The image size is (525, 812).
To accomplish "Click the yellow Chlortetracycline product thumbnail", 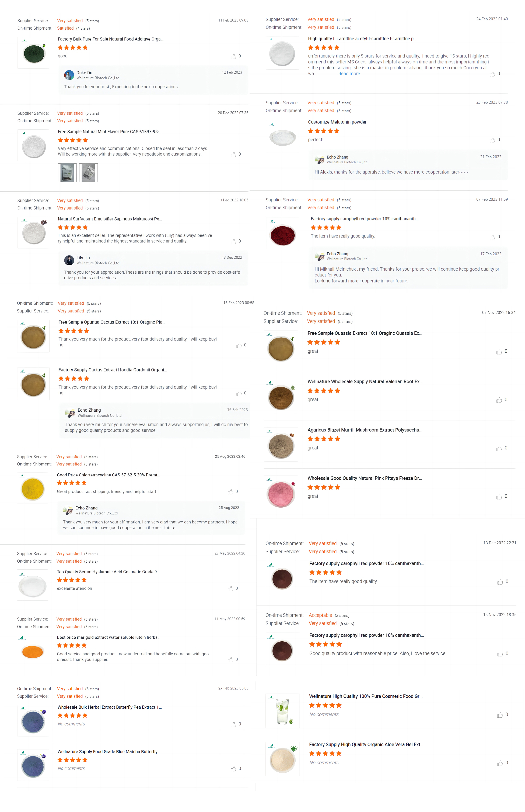I will pyautogui.click(x=33, y=488).
